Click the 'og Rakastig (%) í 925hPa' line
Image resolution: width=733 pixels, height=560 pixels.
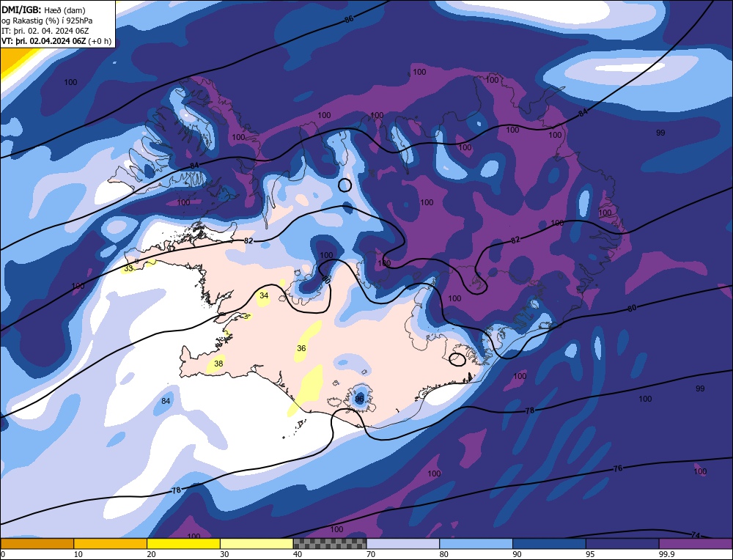(47, 21)
